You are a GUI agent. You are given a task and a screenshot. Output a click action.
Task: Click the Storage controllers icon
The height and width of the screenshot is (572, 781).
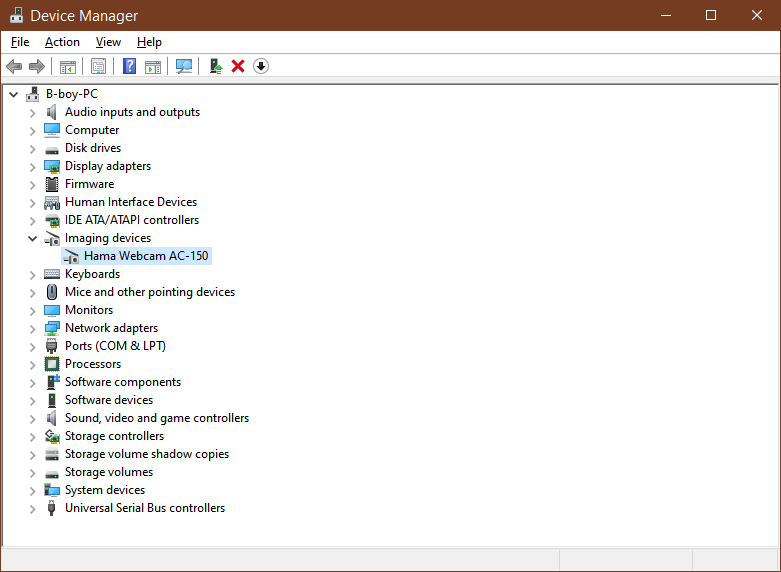pos(52,436)
